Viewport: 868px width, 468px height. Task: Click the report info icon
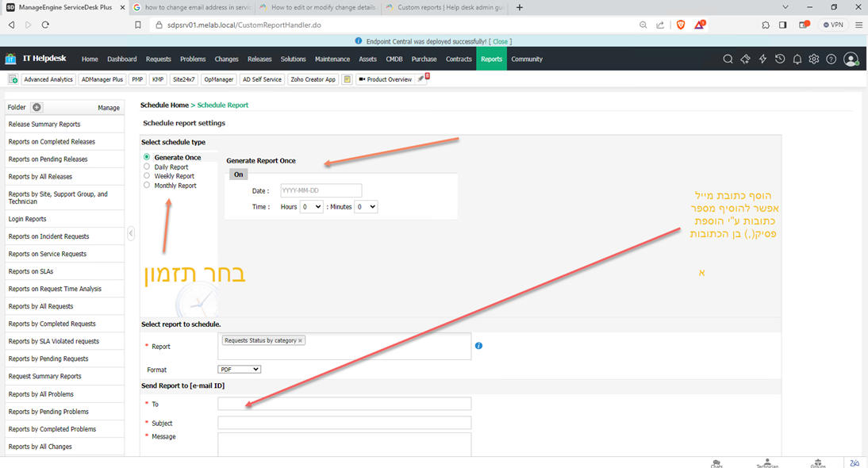coord(478,346)
